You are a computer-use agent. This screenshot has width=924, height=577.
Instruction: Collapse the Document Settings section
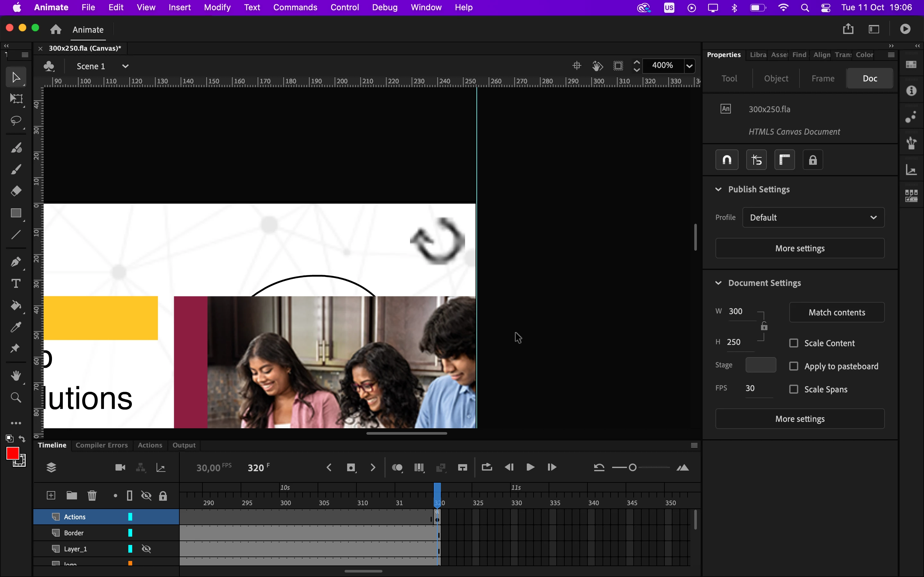pos(718,283)
